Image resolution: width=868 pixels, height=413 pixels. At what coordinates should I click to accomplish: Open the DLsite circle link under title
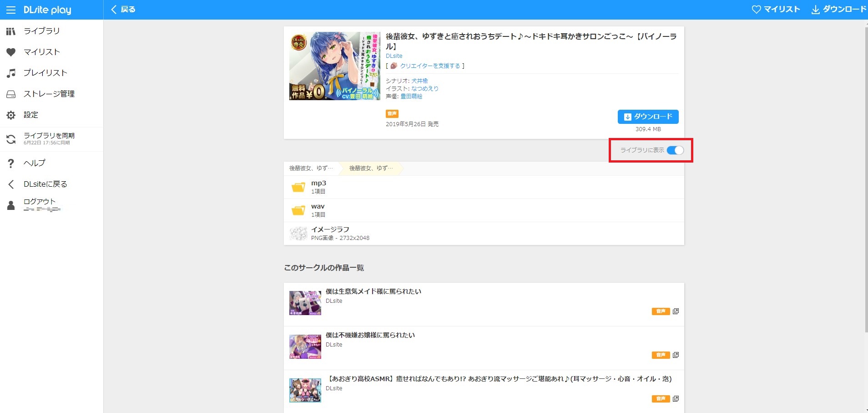[x=394, y=56]
